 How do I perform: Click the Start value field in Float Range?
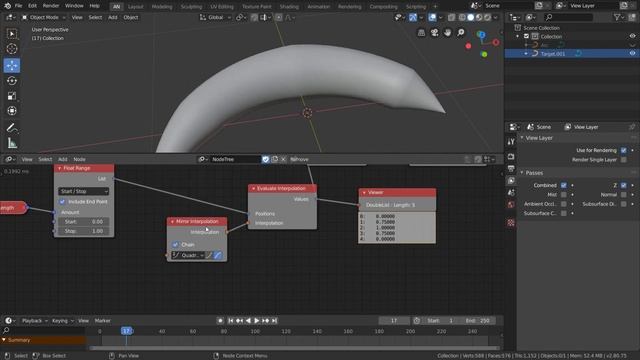[84, 222]
